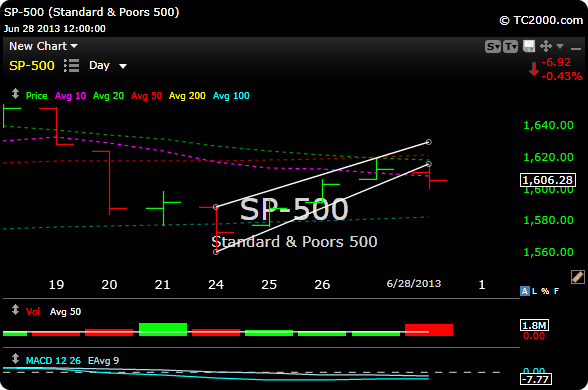Click the price pane resize arrows icon
The width and height of the screenshot is (588, 390).
(15, 94)
